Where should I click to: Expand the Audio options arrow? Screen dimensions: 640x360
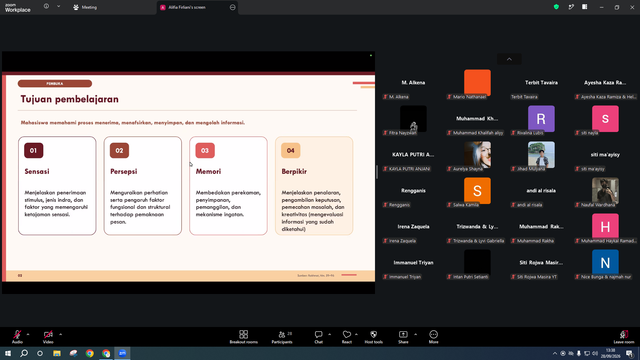[x=28, y=334]
